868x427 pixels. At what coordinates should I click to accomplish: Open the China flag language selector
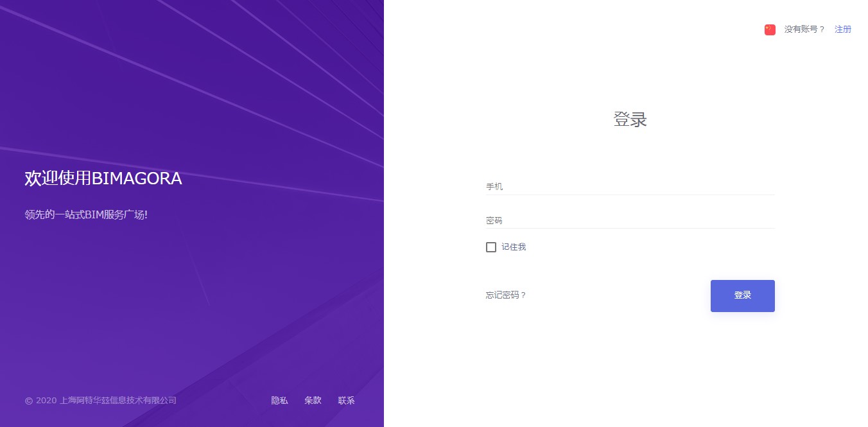[770, 30]
